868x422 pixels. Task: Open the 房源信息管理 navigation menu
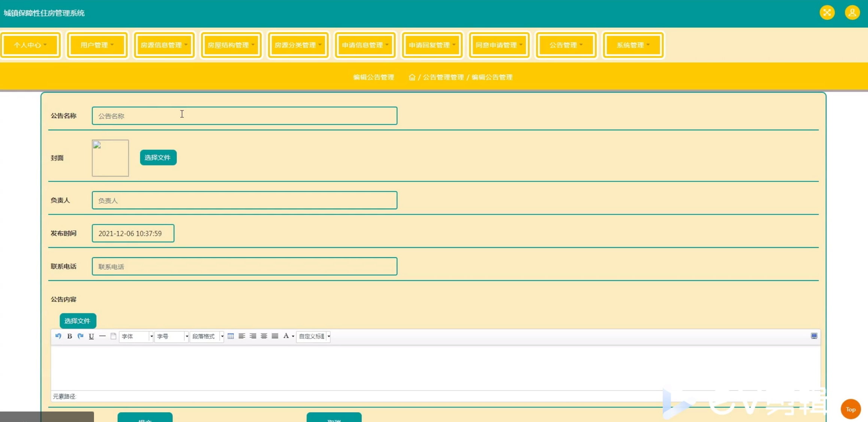click(164, 45)
